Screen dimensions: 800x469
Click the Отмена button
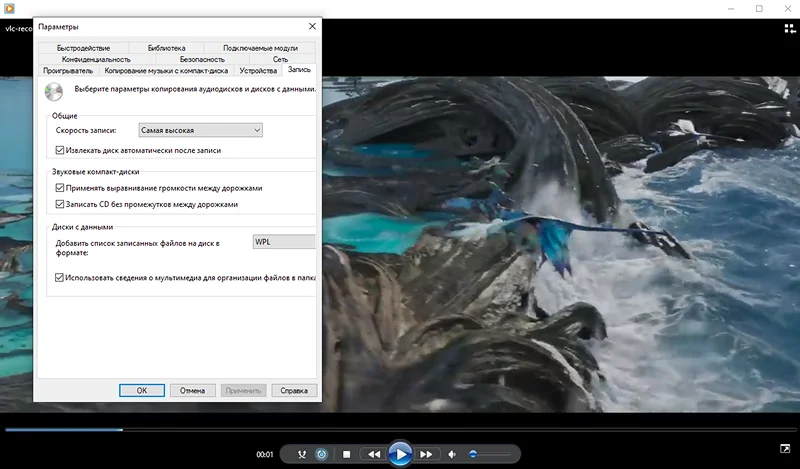click(192, 390)
